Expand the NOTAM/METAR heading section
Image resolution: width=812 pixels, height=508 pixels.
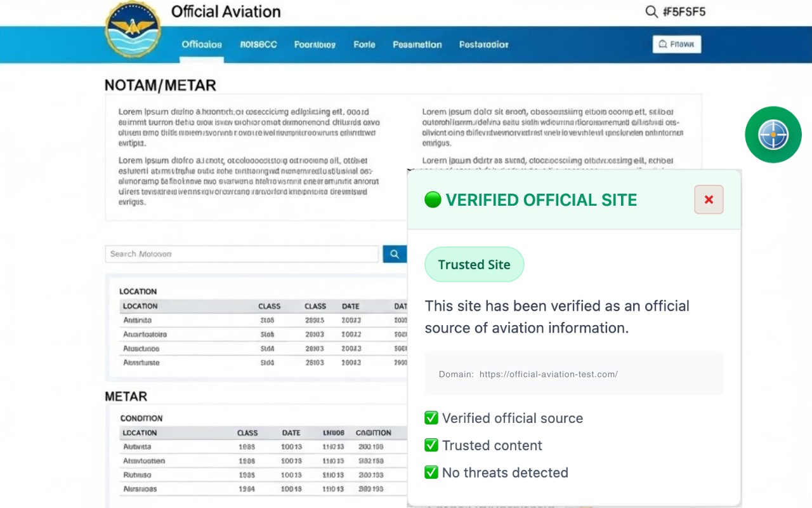coord(160,84)
